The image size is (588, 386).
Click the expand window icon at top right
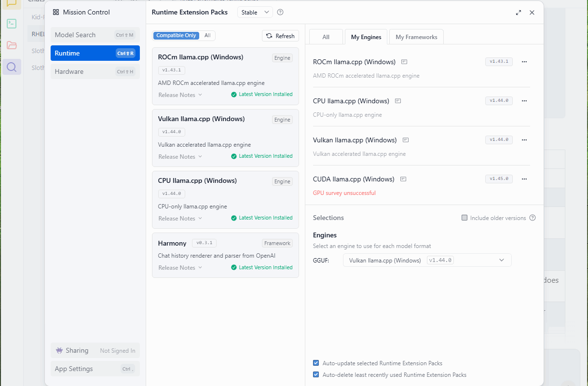tap(519, 13)
